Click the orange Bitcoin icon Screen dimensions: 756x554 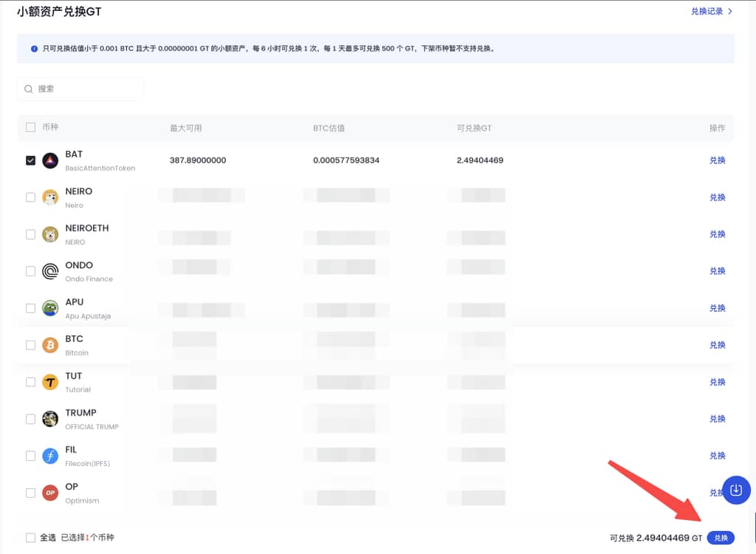tap(50, 345)
